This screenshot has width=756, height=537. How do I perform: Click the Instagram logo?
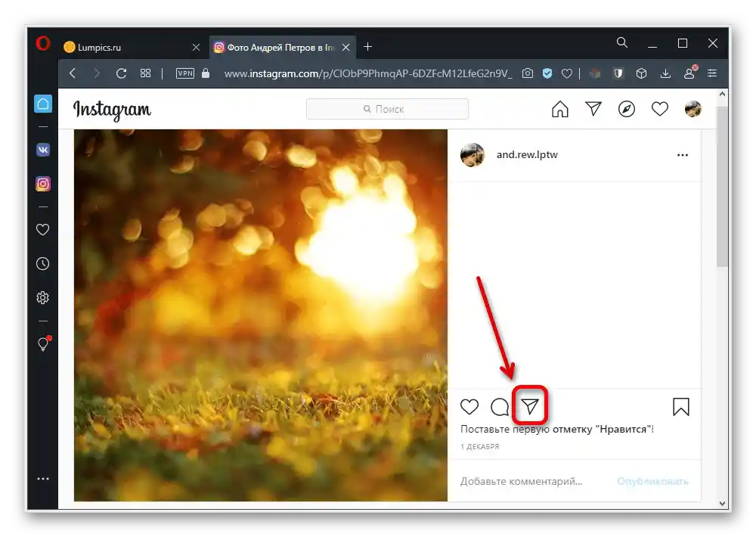coord(112,110)
